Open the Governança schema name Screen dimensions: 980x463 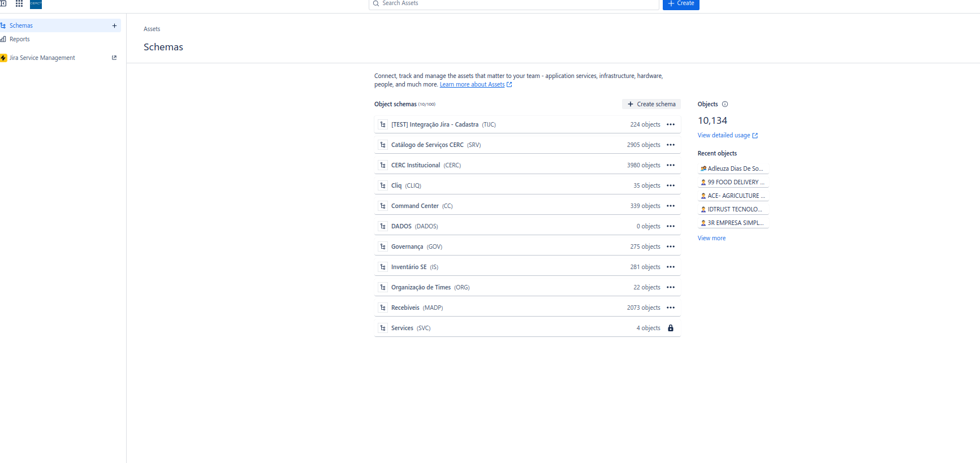pyautogui.click(x=407, y=246)
